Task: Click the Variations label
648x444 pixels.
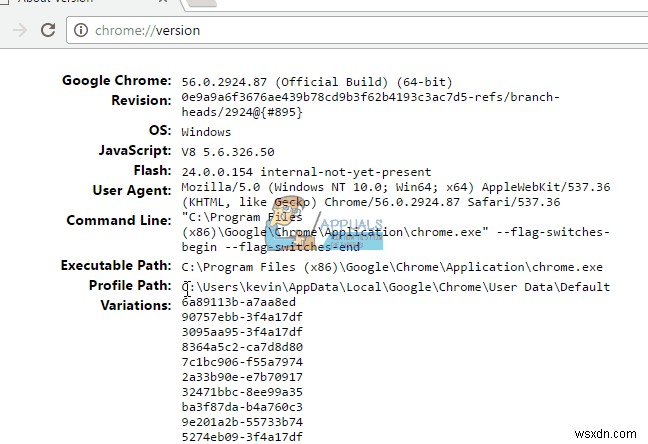Action: tap(136, 305)
